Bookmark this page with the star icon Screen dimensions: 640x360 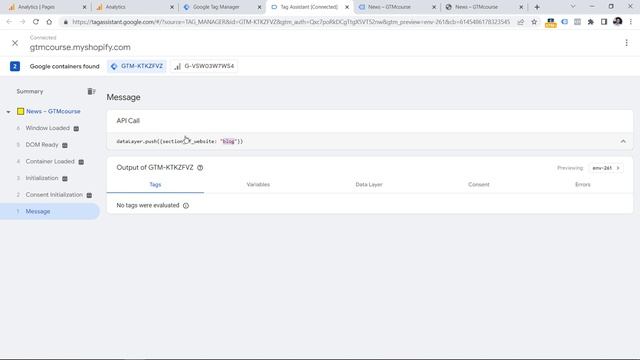(x=534, y=22)
